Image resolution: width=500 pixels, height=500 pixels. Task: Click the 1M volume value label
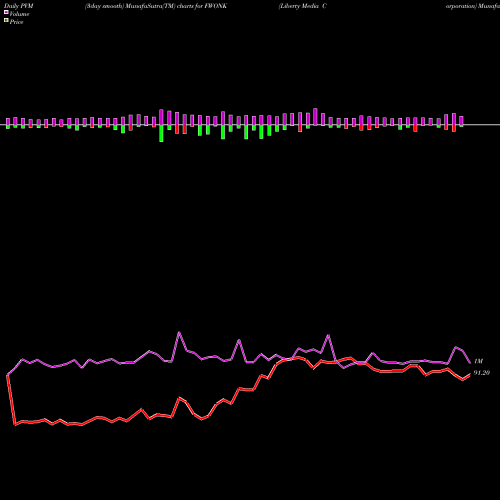click(478, 361)
